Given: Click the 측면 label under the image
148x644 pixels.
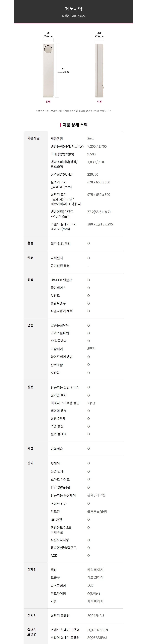Looking at the screenshot, I should pos(99,102).
